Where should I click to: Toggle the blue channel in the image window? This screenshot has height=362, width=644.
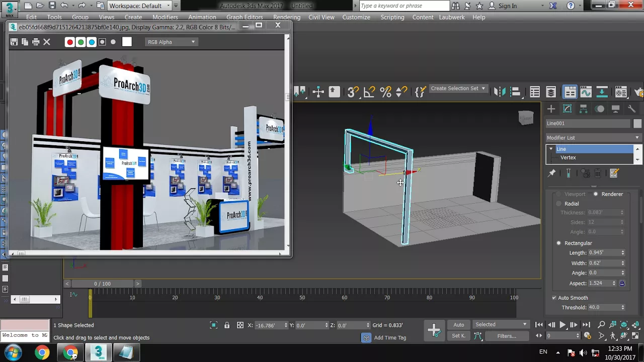point(92,42)
